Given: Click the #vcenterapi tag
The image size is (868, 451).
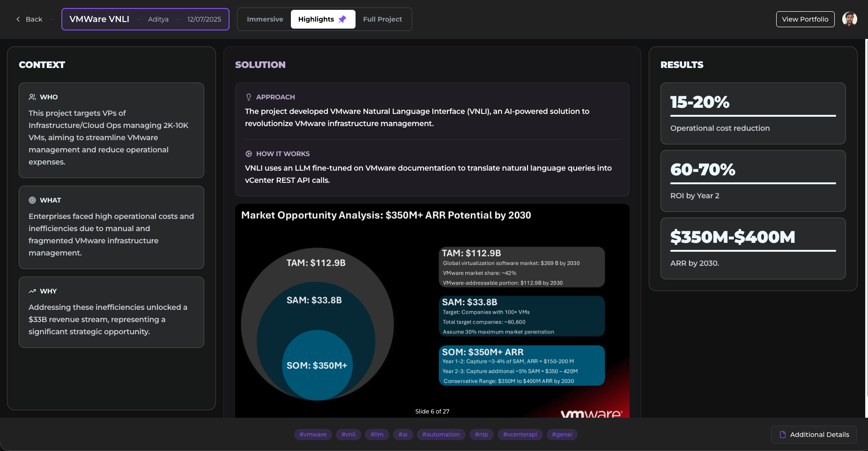Looking at the screenshot, I should [520, 435].
